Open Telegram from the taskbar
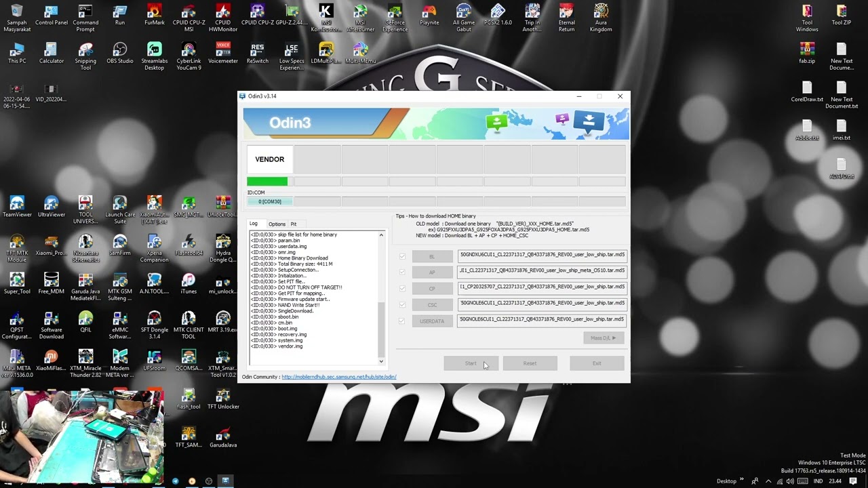Screen dimensions: 868x488 (175, 481)
